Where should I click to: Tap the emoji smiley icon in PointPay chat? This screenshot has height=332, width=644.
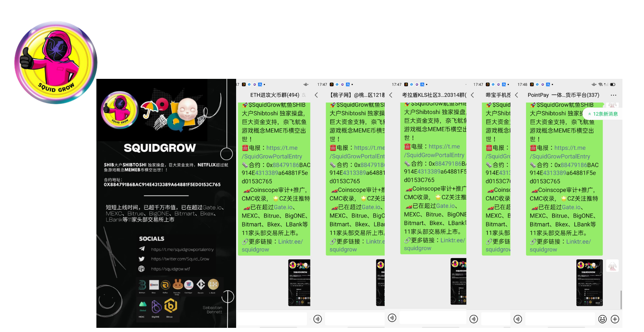[603, 319]
